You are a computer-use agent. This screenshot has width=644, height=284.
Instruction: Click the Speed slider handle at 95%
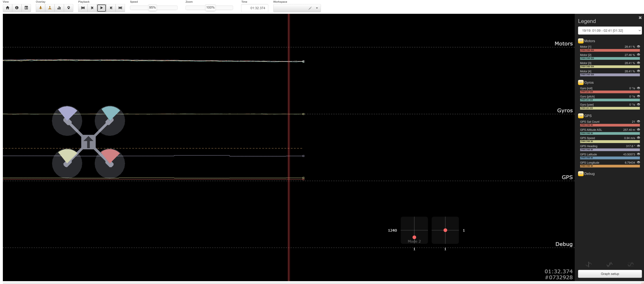152,7
